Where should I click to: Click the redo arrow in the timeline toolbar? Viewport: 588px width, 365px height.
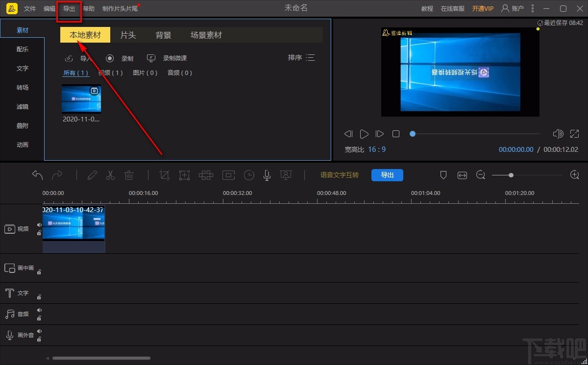tap(57, 175)
